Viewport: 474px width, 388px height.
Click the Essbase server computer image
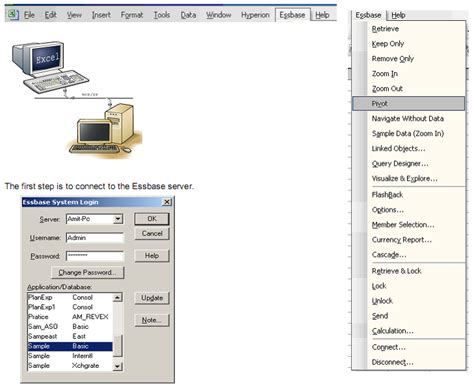click(104, 131)
